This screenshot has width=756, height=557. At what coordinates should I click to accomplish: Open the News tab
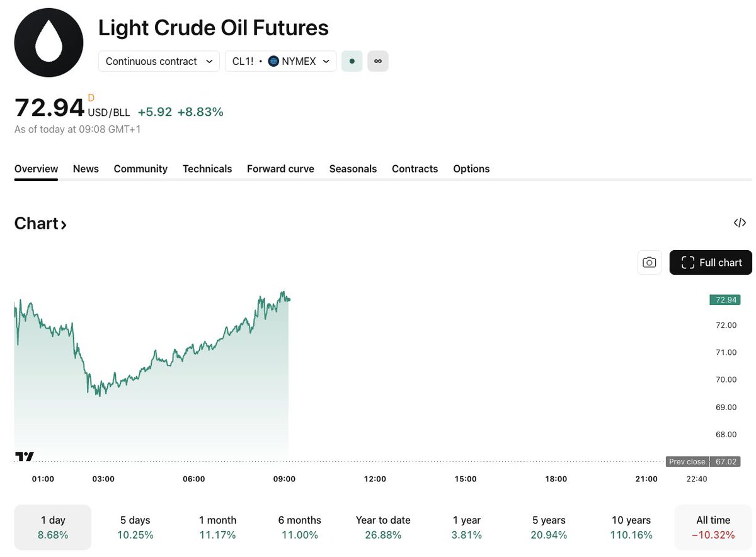(x=86, y=169)
